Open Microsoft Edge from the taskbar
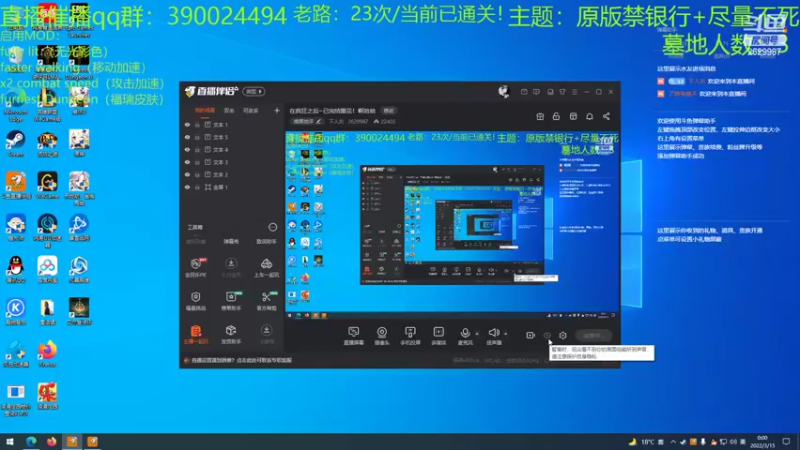This screenshot has width=800, height=450. point(31,441)
